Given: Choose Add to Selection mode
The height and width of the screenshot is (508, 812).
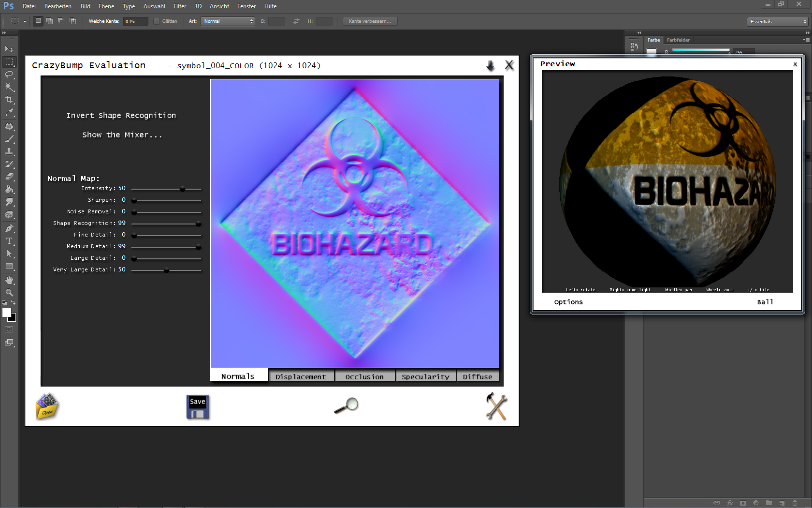Looking at the screenshot, I should 49,21.
